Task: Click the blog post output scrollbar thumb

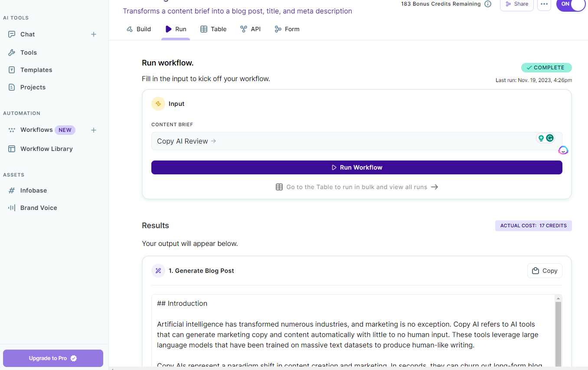Action: pos(558,334)
